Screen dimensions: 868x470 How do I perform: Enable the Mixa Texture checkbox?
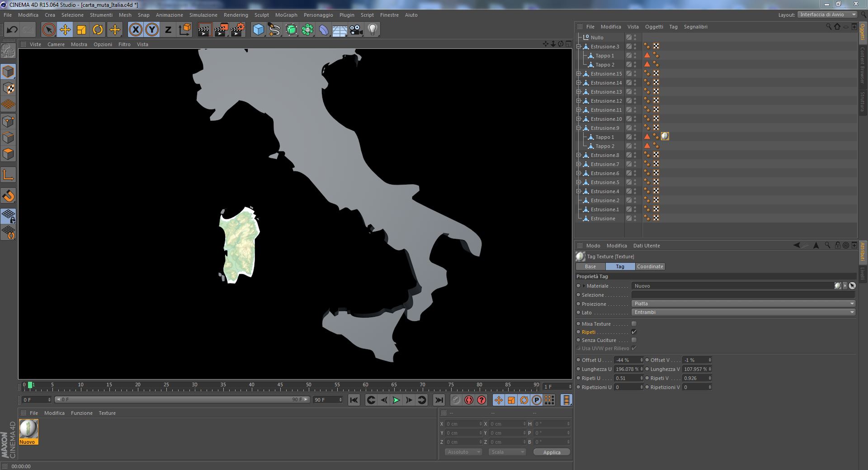[634, 324]
